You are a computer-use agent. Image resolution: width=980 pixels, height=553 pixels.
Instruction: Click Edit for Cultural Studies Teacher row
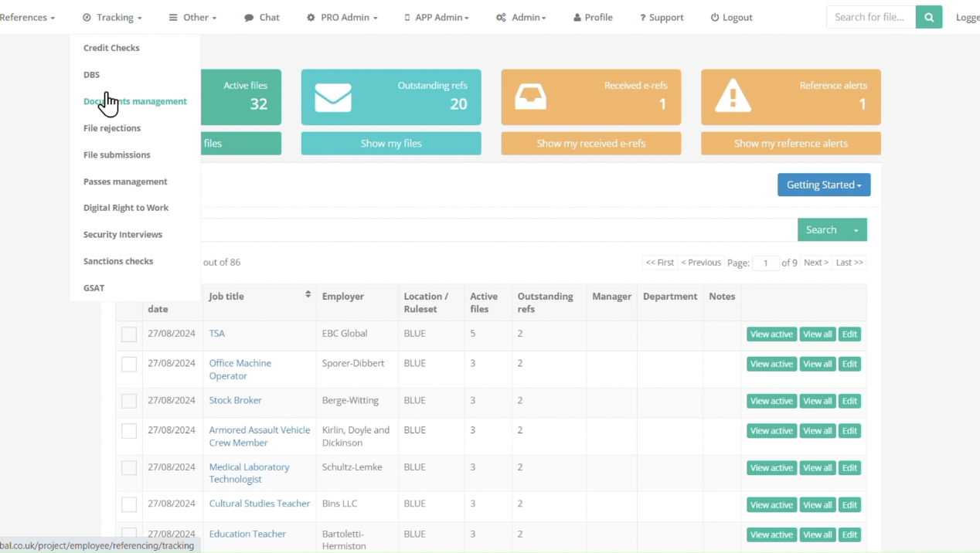tap(849, 504)
